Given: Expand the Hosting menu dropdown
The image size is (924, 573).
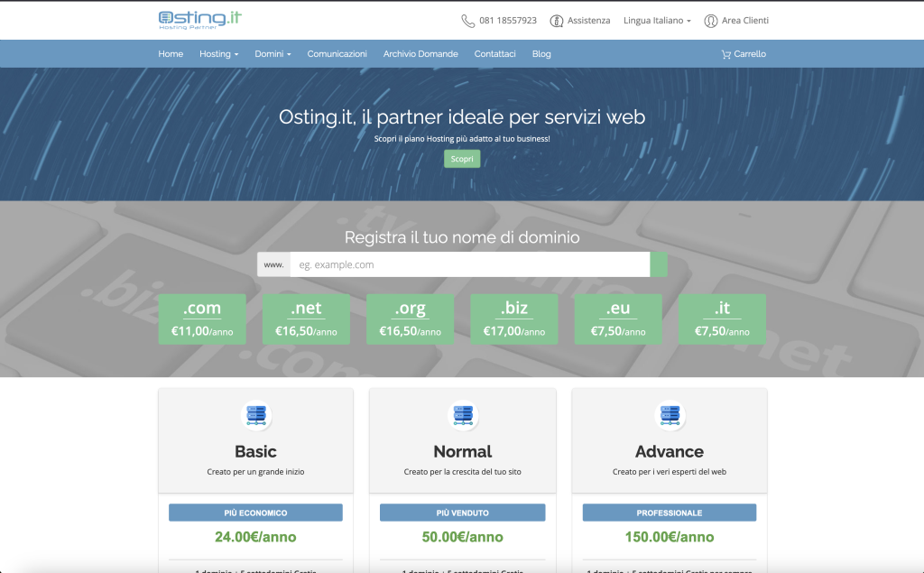Looking at the screenshot, I should (218, 54).
